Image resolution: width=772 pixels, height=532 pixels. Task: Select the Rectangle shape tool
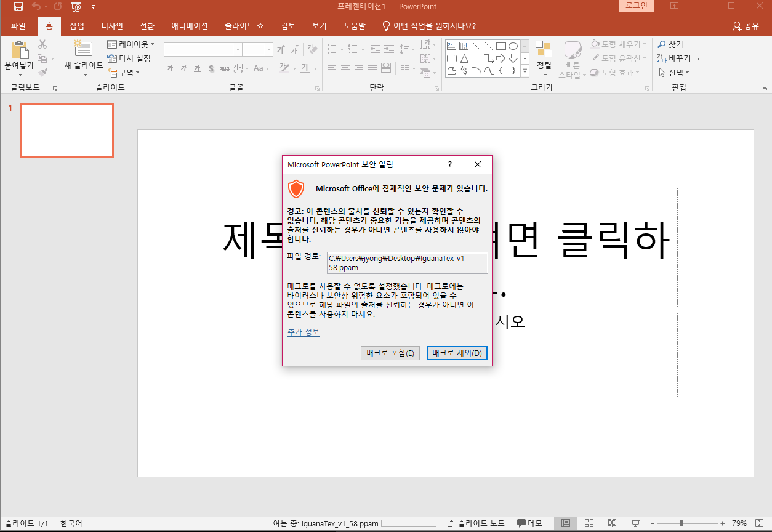[501, 47]
